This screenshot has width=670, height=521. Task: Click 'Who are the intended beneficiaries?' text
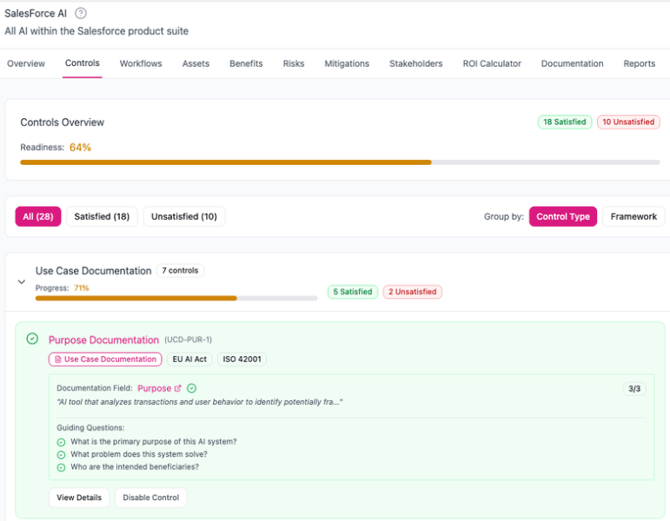(135, 467)
